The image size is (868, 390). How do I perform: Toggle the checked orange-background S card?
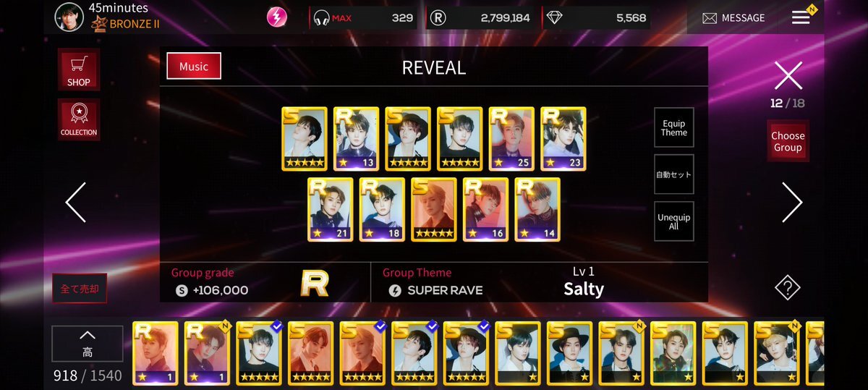click(362, 353)
